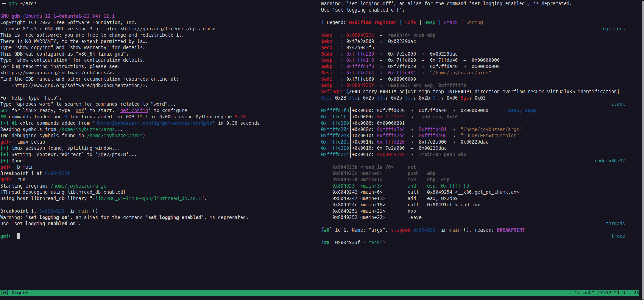Click the tmux status clock '17:52 21-Oct-23'
The width and height of the screenshot is (644, 300).
click(618, 293)
